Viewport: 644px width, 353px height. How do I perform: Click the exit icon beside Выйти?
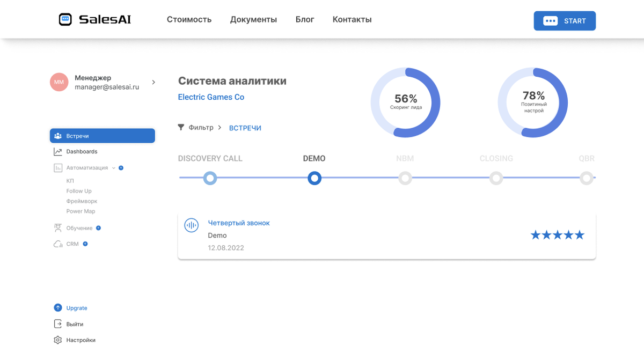[58, 324]
